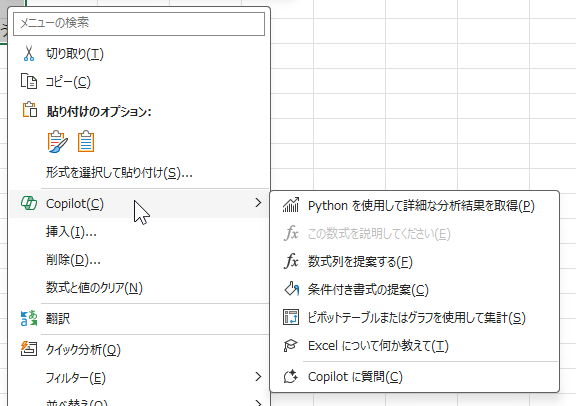Click the Copilot chat sparkle icon
576x406 pixels.
(291, 377)
